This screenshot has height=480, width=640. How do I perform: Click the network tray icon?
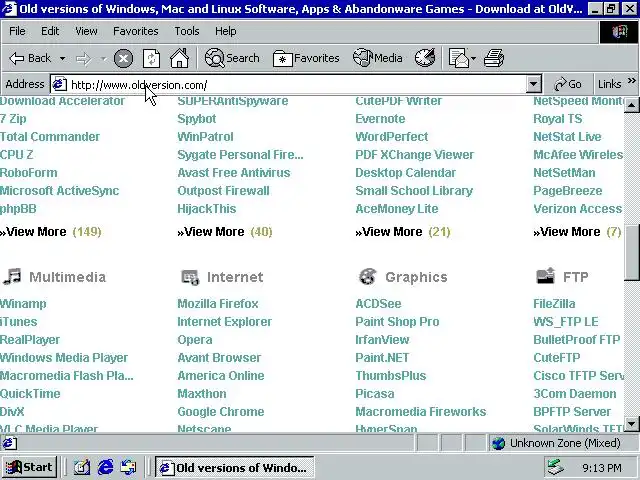pyautogui.click(x=556, y=468)
